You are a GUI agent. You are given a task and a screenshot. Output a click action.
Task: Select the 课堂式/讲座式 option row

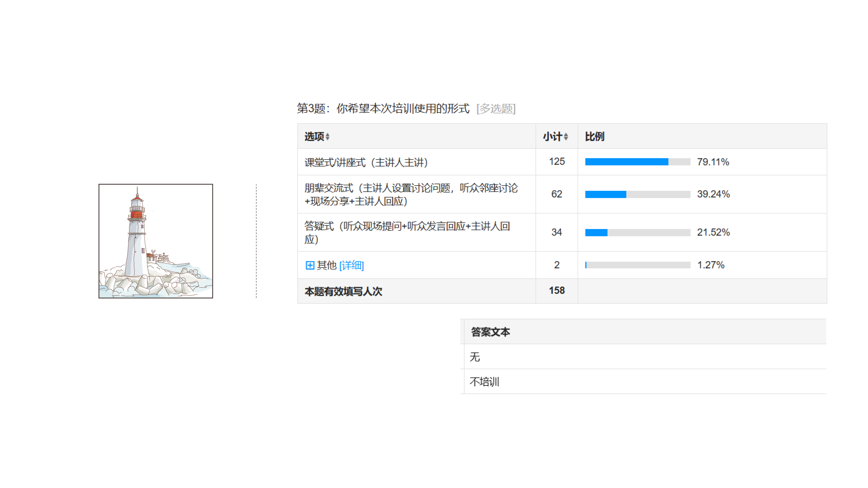click(x=366, y=162)
